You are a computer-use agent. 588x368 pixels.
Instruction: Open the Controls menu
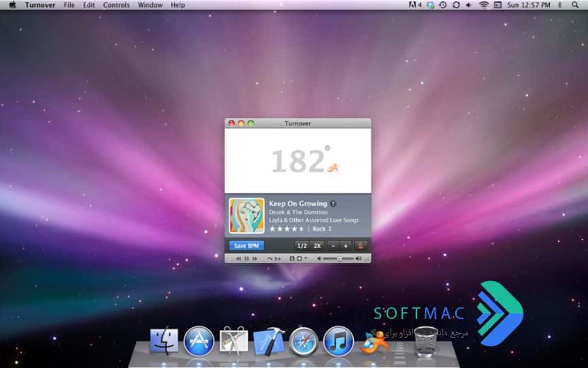[116, 5]
